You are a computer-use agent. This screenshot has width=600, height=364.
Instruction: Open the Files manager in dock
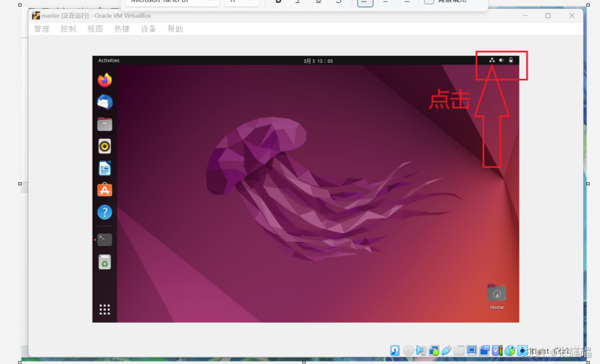[x=104, y=124]
